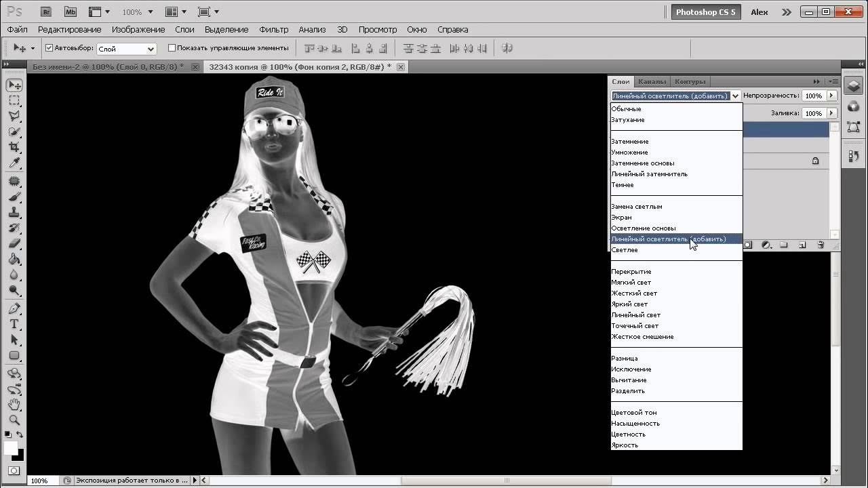
Task: Open the Файл menu
Action: click(x=17, y=30)
